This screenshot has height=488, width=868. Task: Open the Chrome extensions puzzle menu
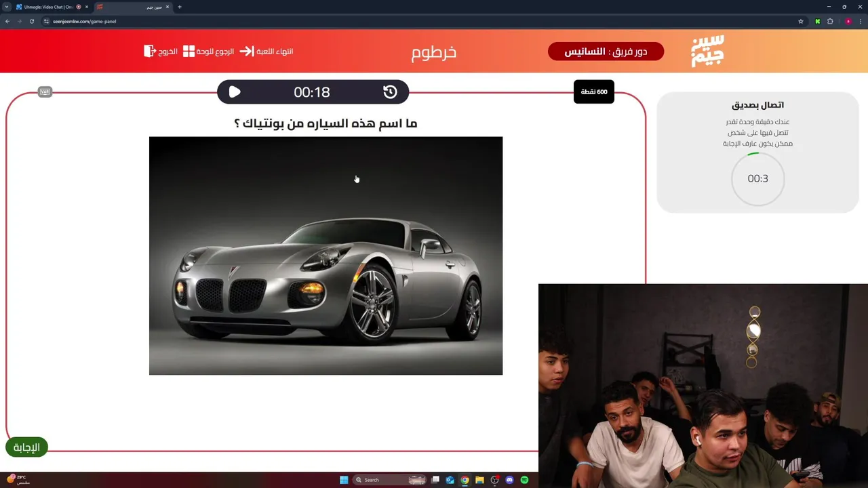830,21
